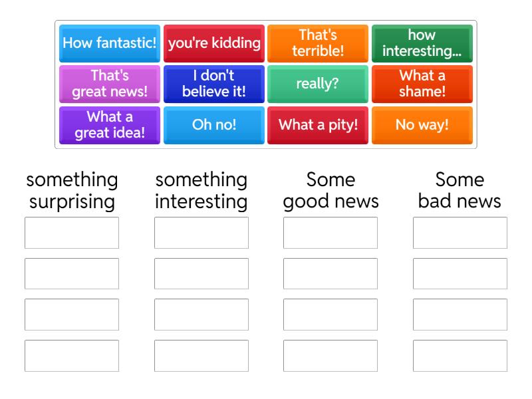Select the top empty slot under 'Some bad news'
This screenshot has width=532, height=399.
point(460,233)
